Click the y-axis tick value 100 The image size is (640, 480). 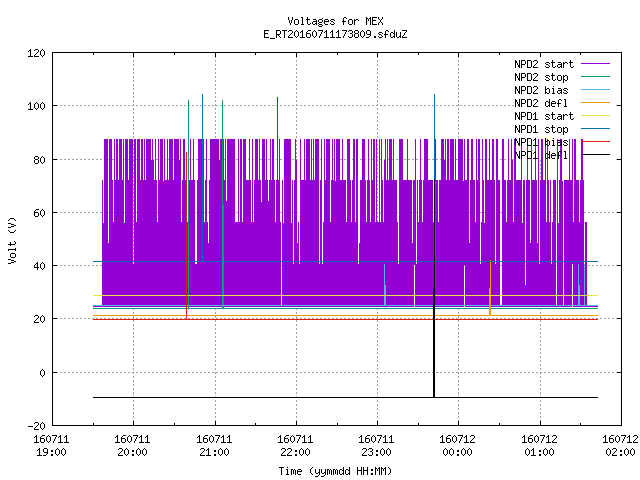[x=36, y=107]
